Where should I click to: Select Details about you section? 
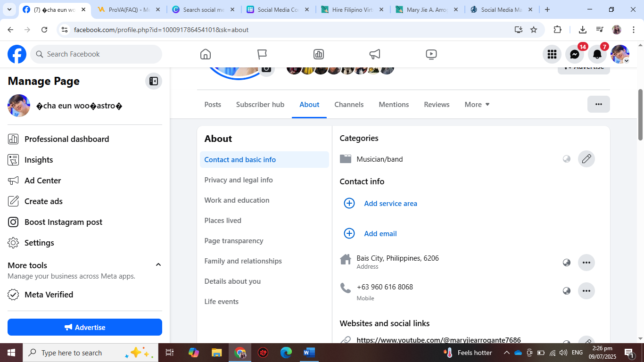coord(264,281)
